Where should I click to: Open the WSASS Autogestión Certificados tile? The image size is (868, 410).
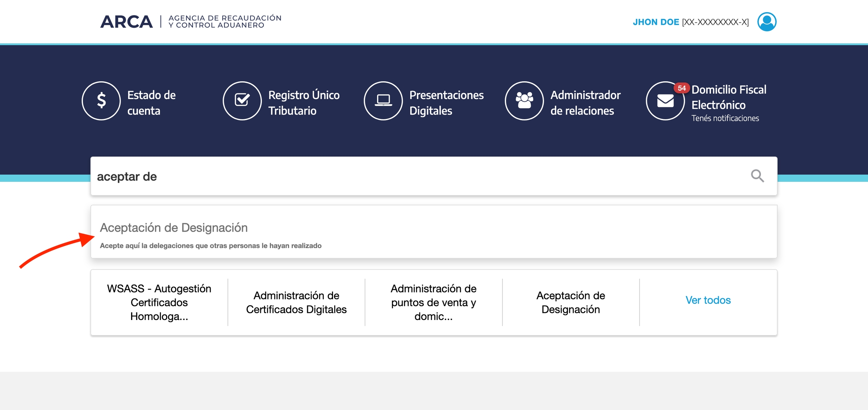(159, 302)
